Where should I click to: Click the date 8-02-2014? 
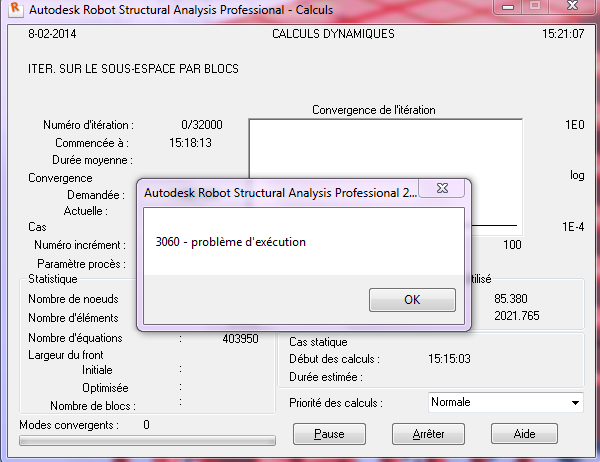[x=52, y=34]
